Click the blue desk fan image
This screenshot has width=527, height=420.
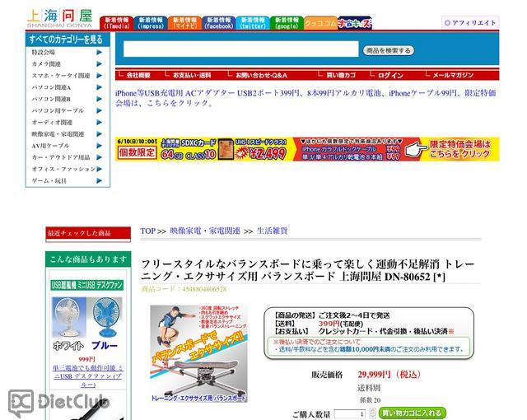[x=105, y=318]
